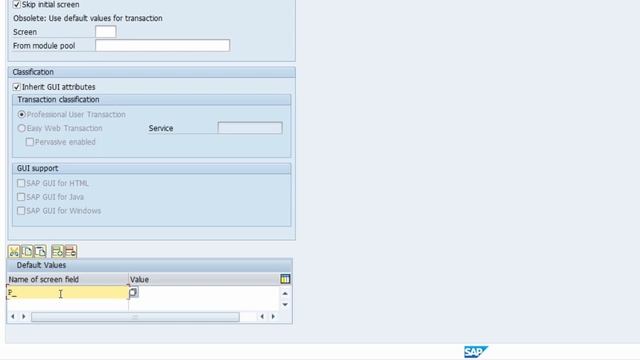This screenshot has height=360, width=640.
Task: Click the Service input field
Action: pos(250,128)
